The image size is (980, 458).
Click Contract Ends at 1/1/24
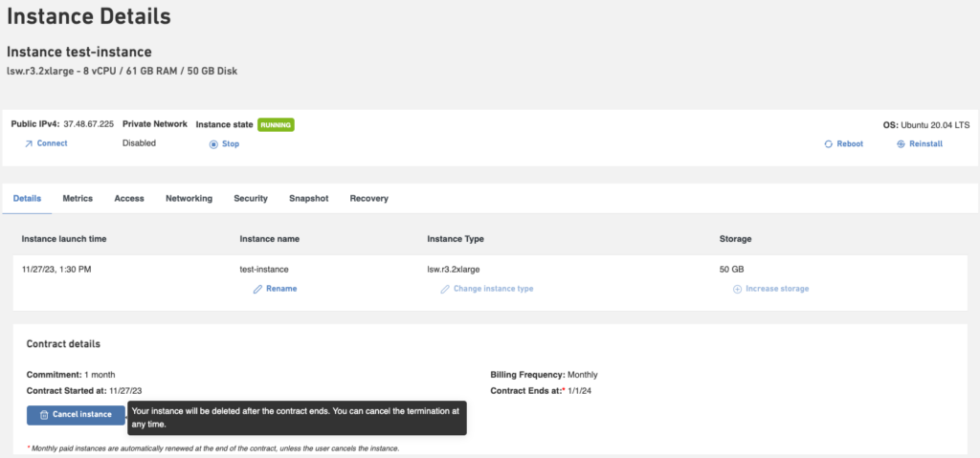coord(541,391)
